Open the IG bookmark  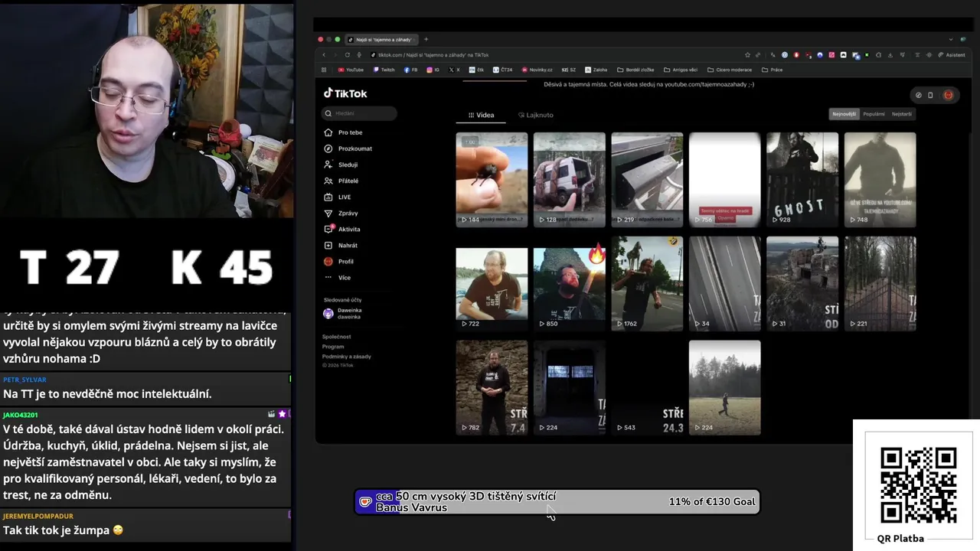coord(433,70)
